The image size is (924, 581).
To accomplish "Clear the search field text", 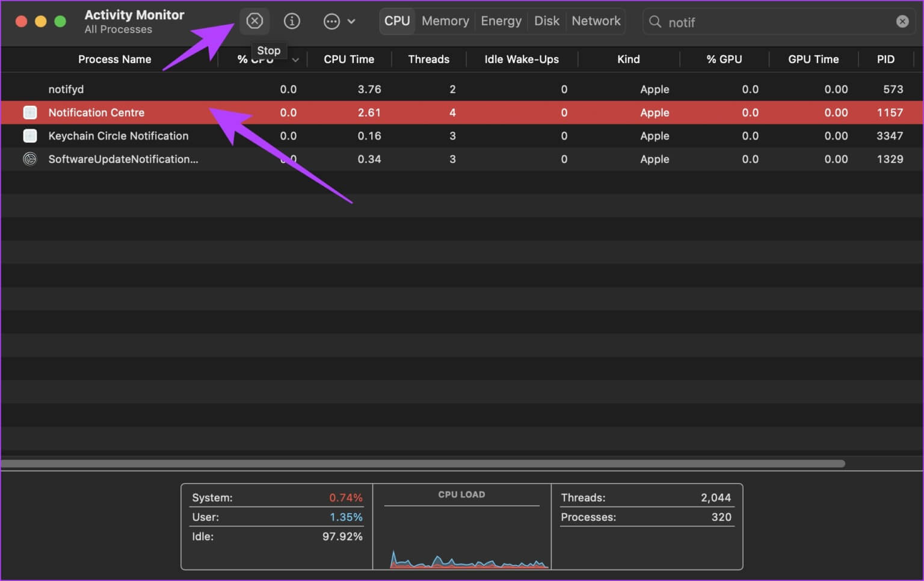I will [902, 22].
